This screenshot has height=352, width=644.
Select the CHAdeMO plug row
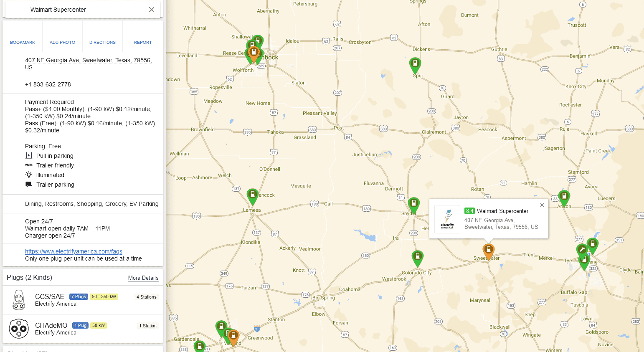pos(83,329)
